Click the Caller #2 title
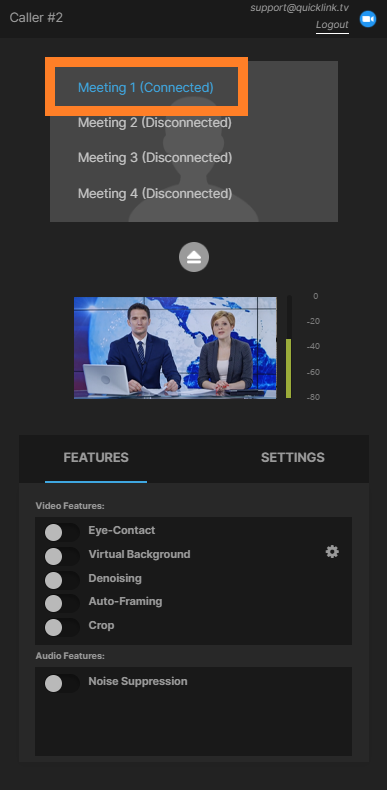 tap(36, 18)
